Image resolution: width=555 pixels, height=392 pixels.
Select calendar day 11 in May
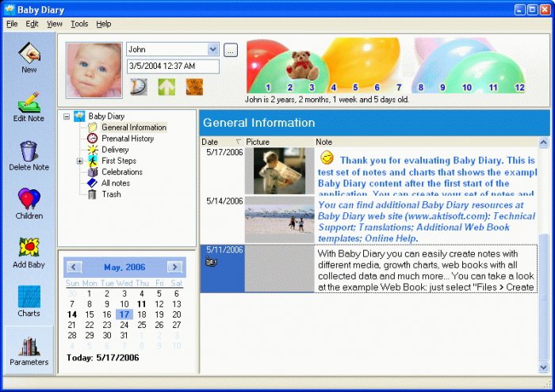[142, 304]
